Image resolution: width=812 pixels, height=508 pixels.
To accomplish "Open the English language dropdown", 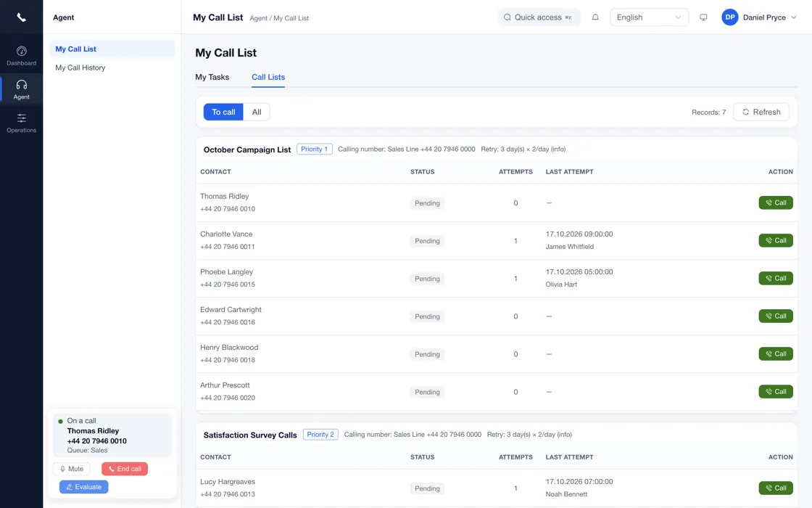I will 649,17.
